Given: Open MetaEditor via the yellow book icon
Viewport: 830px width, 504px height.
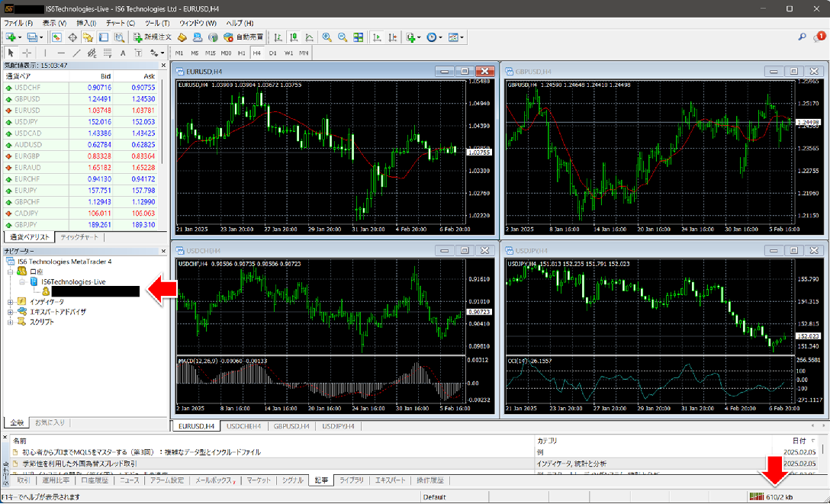Looking at the screenshot, I should pos(182,37).
